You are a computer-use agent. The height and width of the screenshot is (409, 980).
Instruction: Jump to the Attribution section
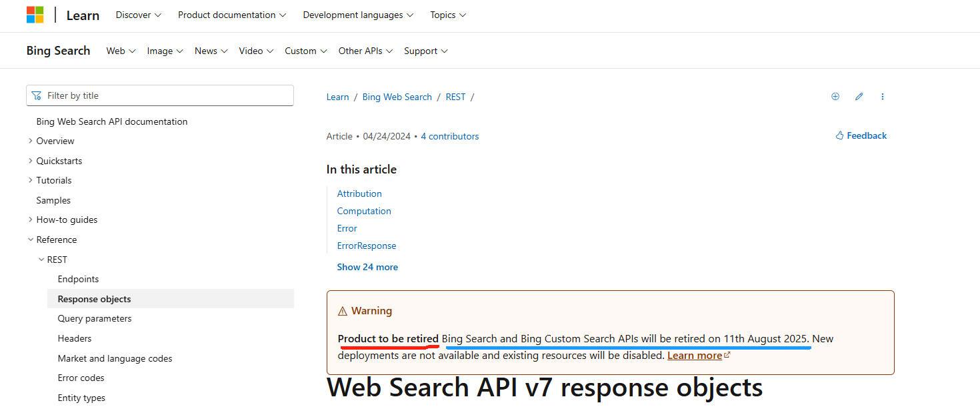point(359,193)
